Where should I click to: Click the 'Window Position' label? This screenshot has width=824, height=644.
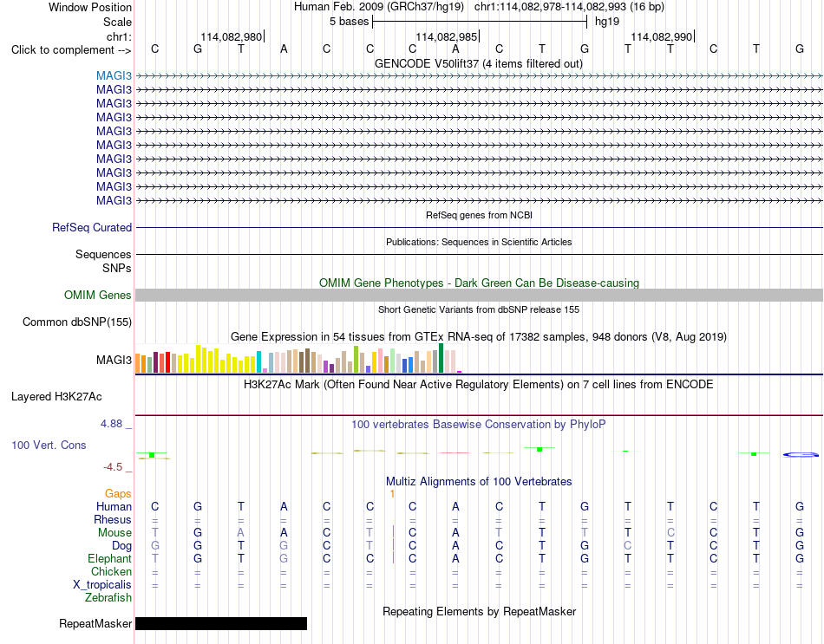(x=90, y=7)
